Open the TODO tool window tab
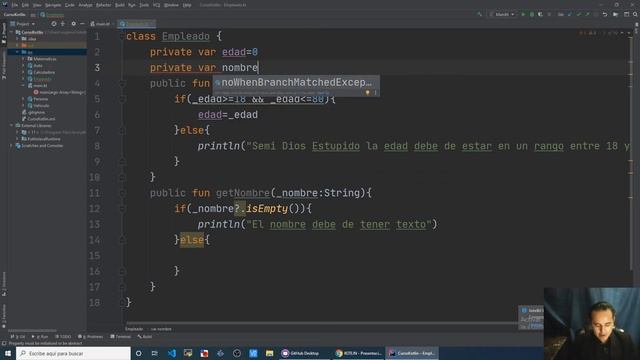This screenshot has width=640, height=360. [63, 337]
